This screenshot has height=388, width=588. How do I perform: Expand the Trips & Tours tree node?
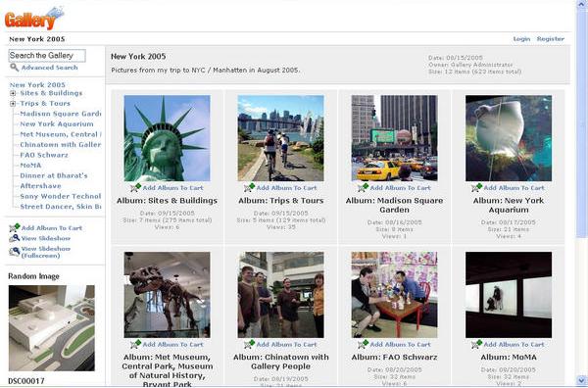pos(13,104)
